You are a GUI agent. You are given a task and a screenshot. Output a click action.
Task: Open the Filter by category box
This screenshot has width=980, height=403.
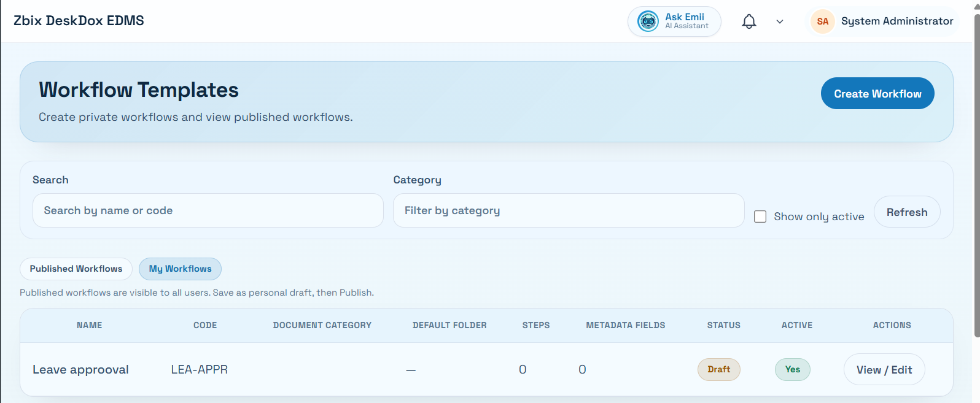(x=569, y=210)
